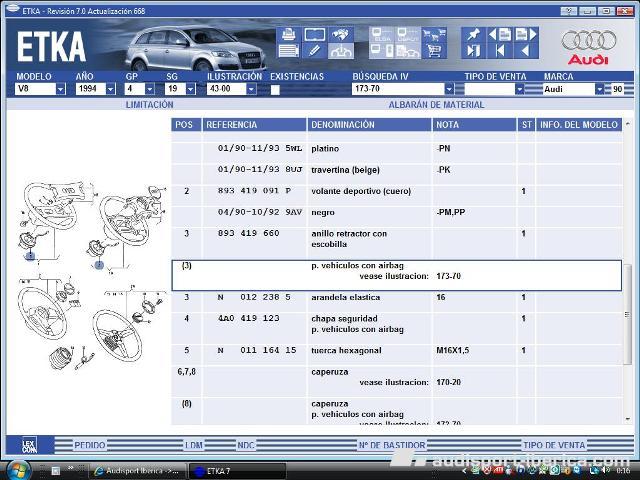The image size is (640, 480).
Task: Open the Marca Audi dropdown
Action: (599, 89)
